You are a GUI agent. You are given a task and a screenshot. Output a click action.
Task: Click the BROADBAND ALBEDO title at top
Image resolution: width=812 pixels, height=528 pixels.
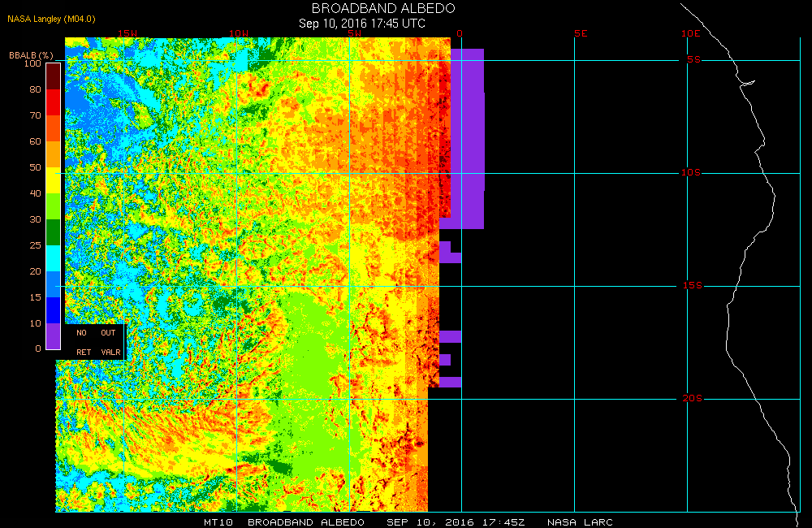383,8
